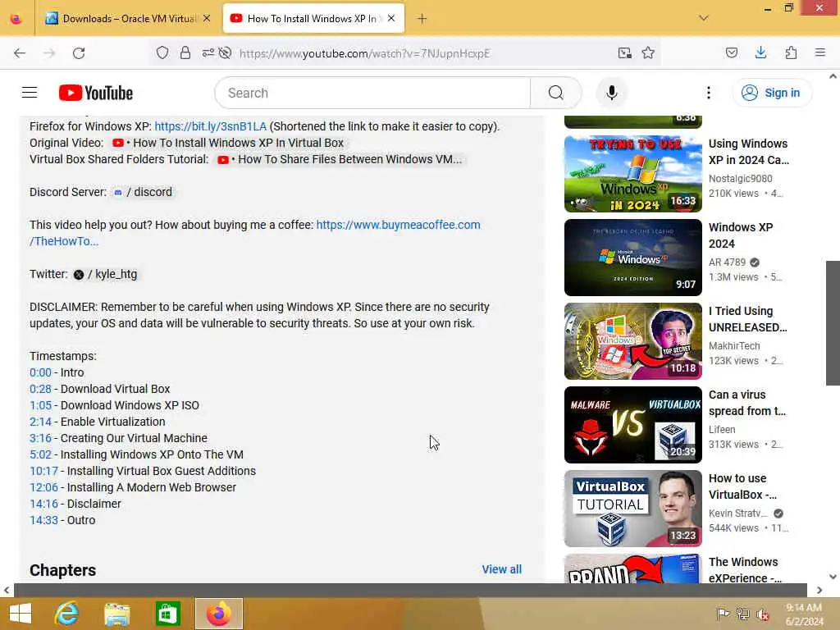Open the buymeacoffee.com link
Image resolution: width=840 pixels, height=630 pixels.
click(x=398, y=225)
